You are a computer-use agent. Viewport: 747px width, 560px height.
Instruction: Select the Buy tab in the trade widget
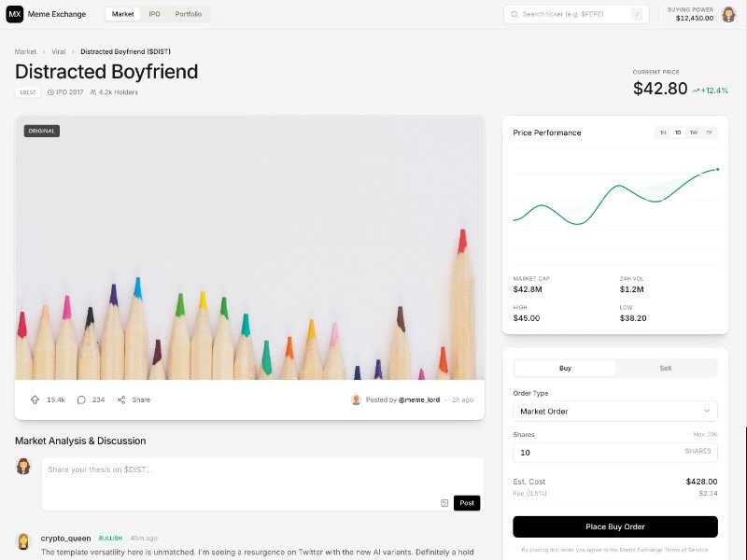pyautogui.click(x=564, y=368)
